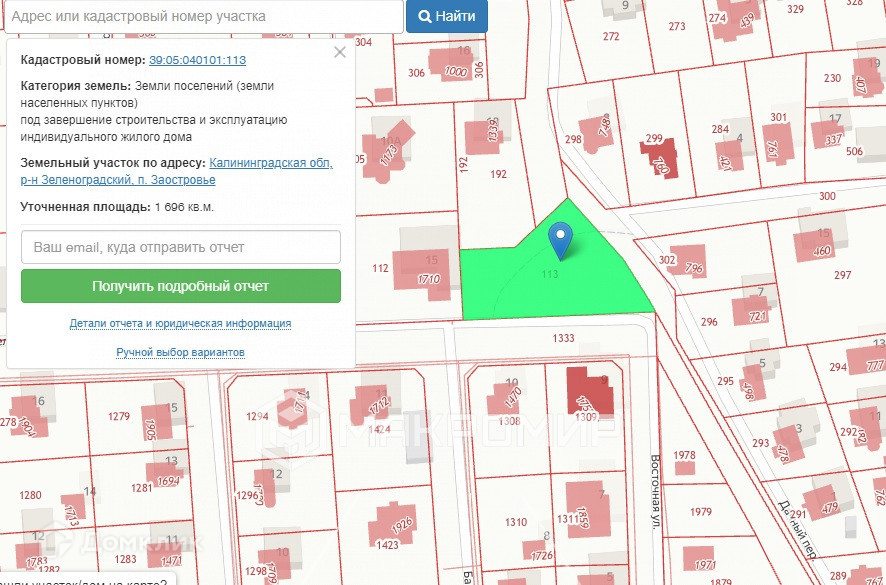The width and height of the screenshot is (886, 585).
Task: Select building labeled 1694
Action: (x=164, y=474)
